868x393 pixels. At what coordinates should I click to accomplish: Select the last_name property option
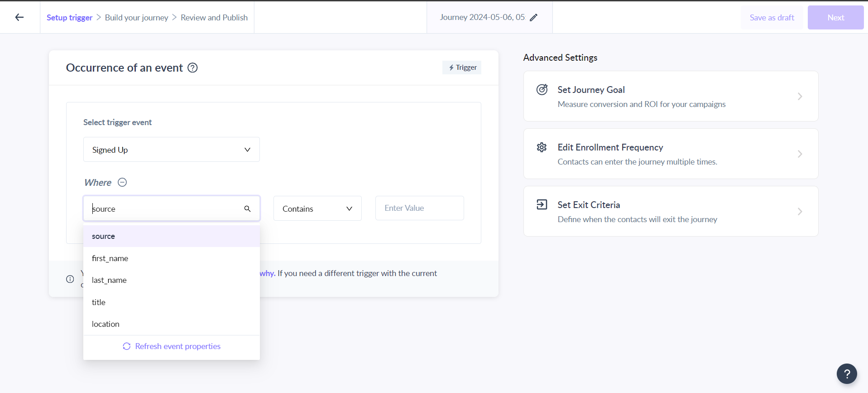(172, 280)
